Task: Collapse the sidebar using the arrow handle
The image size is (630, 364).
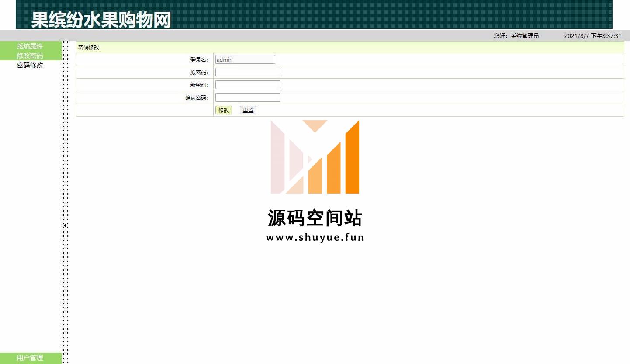Action: [65, 225]
